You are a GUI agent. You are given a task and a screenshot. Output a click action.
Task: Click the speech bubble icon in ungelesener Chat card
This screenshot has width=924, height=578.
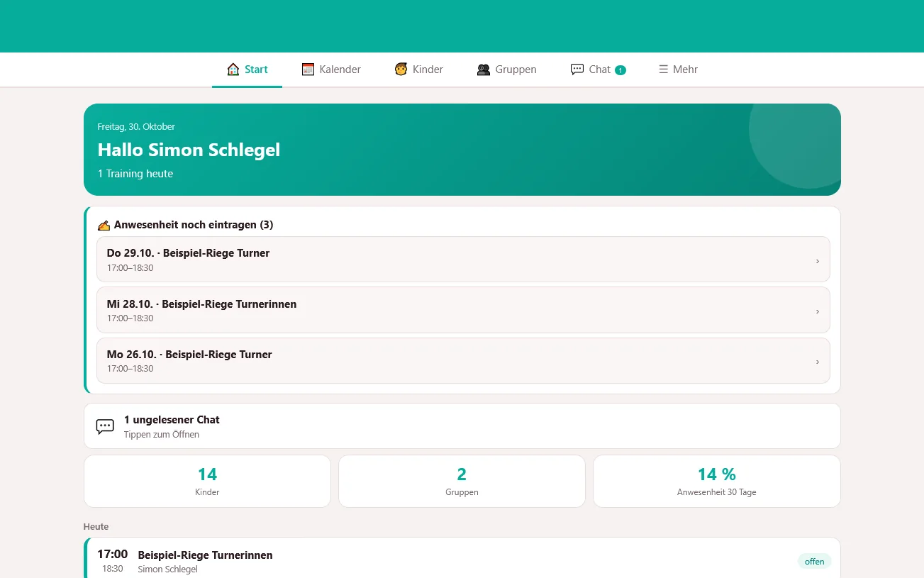click(105, 426)
